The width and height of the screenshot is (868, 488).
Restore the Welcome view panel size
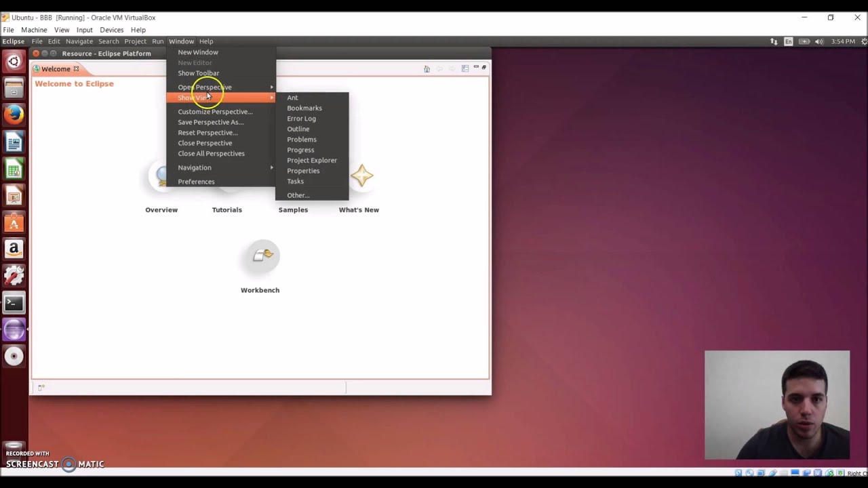484,67
